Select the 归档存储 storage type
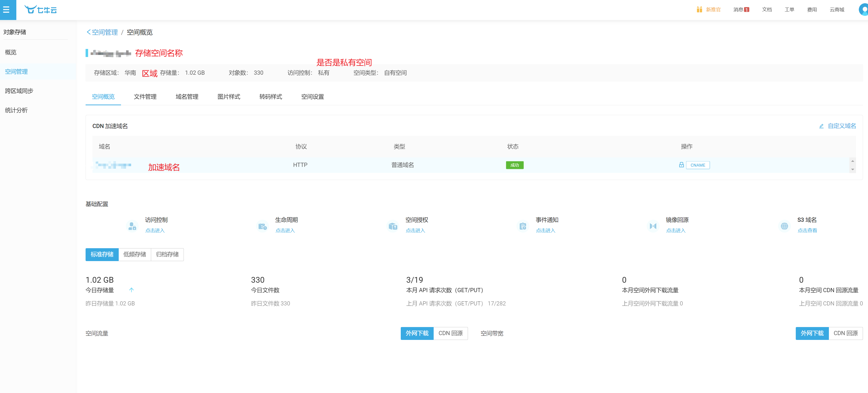868x393 pixels. (x=167, y=255)
